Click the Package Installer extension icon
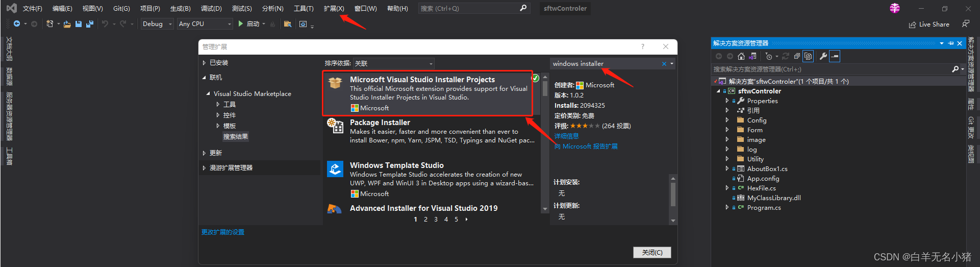The image size is (980, 267). click(335, 126)
